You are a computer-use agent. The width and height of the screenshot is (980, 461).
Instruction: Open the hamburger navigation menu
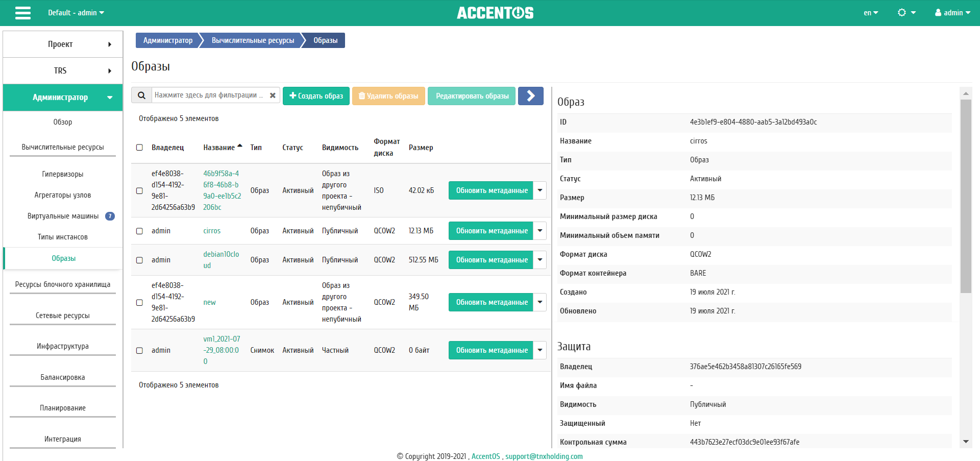(x=23, y=13)
